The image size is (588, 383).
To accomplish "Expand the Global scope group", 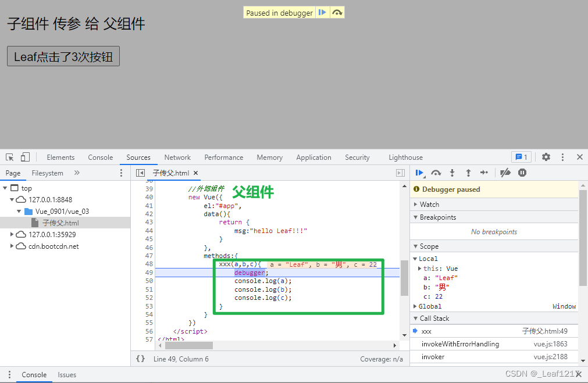I will [415, 306].
